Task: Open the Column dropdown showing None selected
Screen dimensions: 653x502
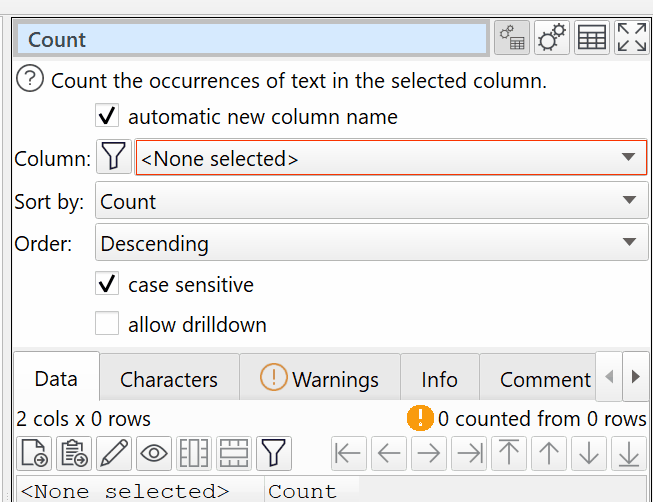Action: pyautogui.click(x=391, y=158)
